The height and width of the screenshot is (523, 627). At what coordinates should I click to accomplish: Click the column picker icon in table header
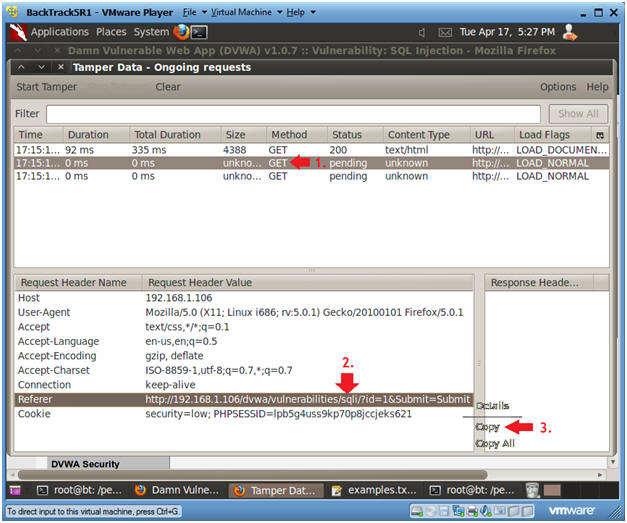600,135
